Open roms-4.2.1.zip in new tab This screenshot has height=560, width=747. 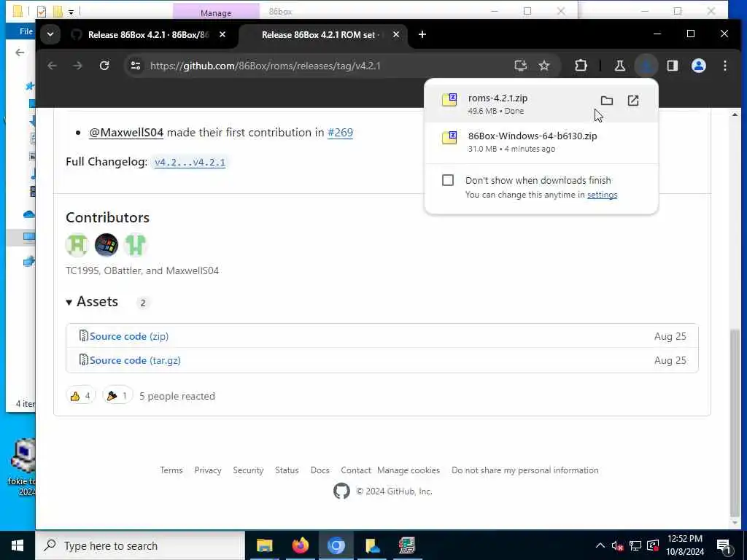click(633, 101)
